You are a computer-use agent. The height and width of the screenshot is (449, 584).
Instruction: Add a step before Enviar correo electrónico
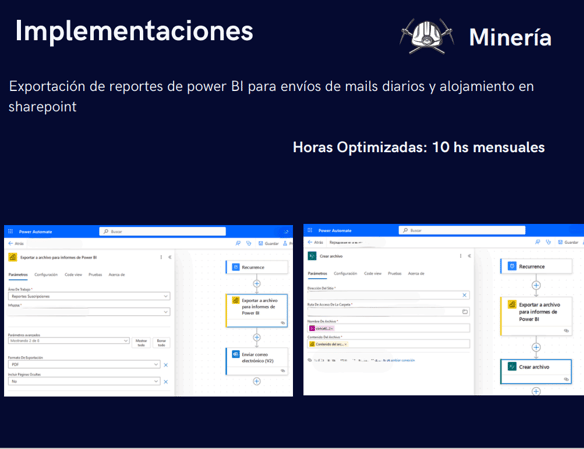(x=257, y=338)
